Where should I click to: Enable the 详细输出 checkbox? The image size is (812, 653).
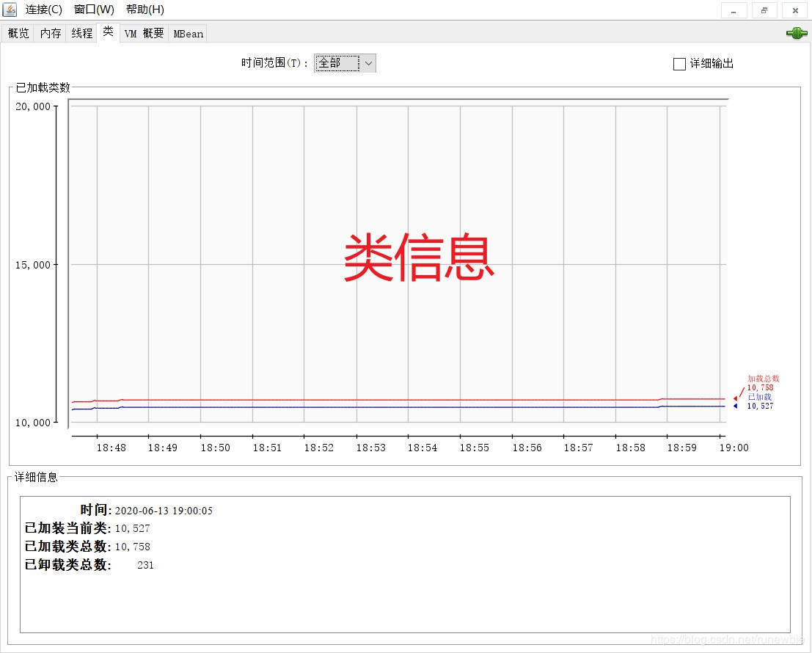(x=679, y=64)
